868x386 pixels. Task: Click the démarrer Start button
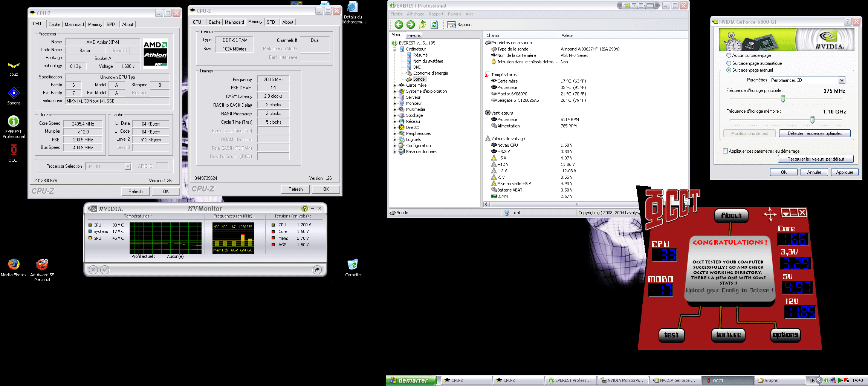(411, 380)
